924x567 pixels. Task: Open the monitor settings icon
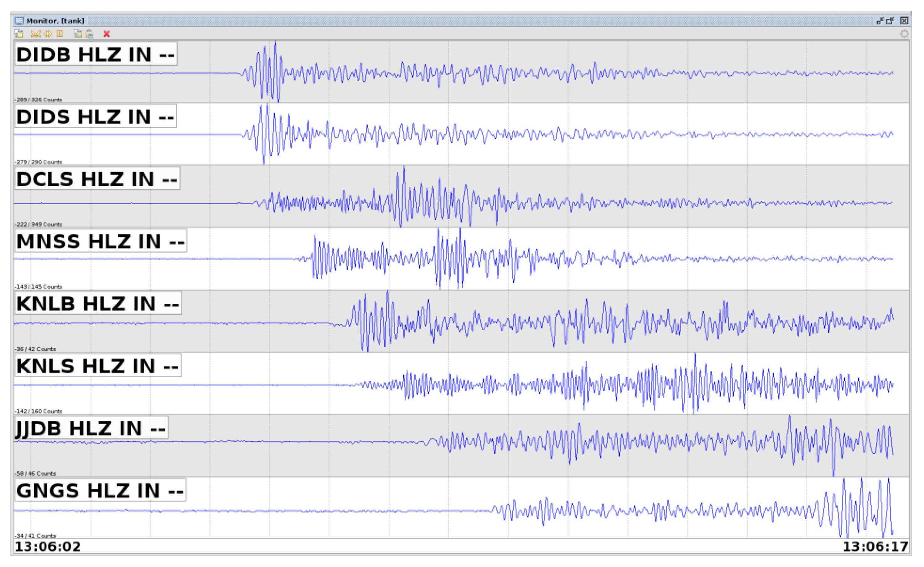pos(19,34)
